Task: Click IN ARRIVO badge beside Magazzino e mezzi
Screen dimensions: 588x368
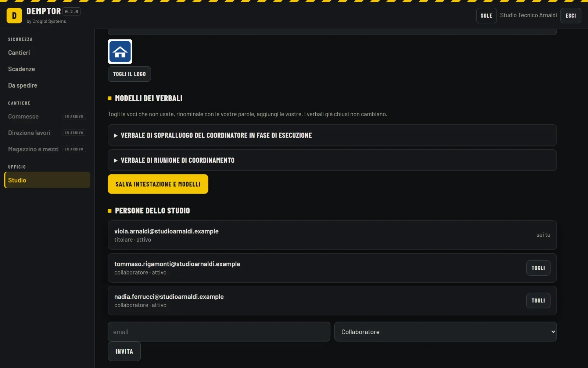Action: [74, 149]
